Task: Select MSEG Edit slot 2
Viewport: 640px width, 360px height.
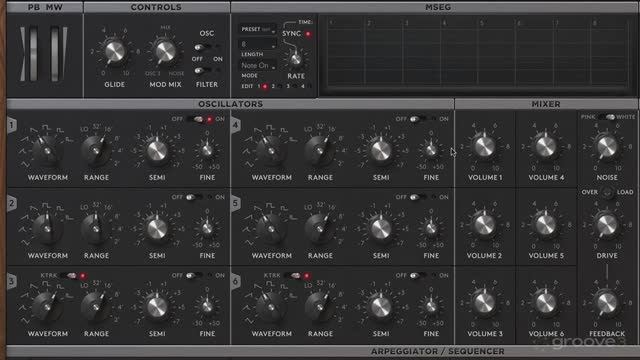Action: click(280, 86)
